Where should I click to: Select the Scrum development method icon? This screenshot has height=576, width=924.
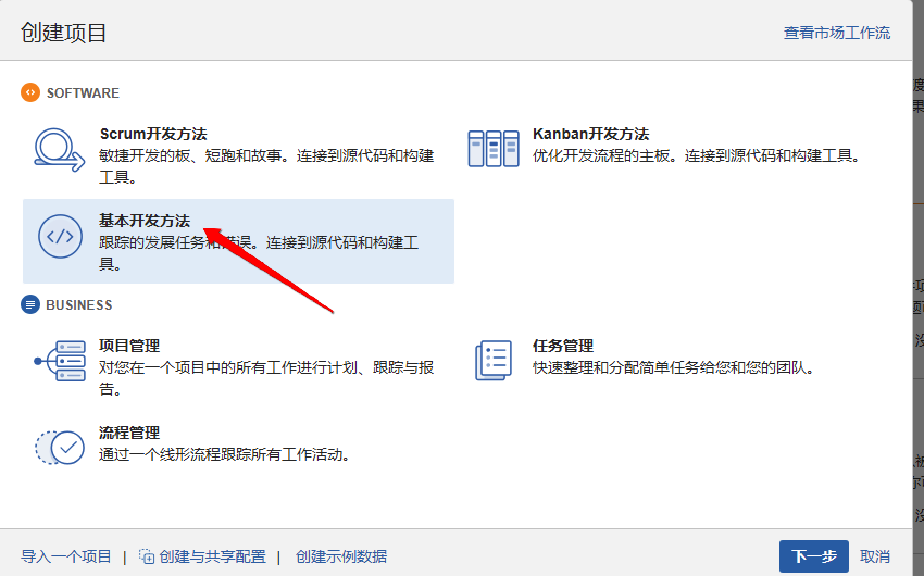click(60, 149)
